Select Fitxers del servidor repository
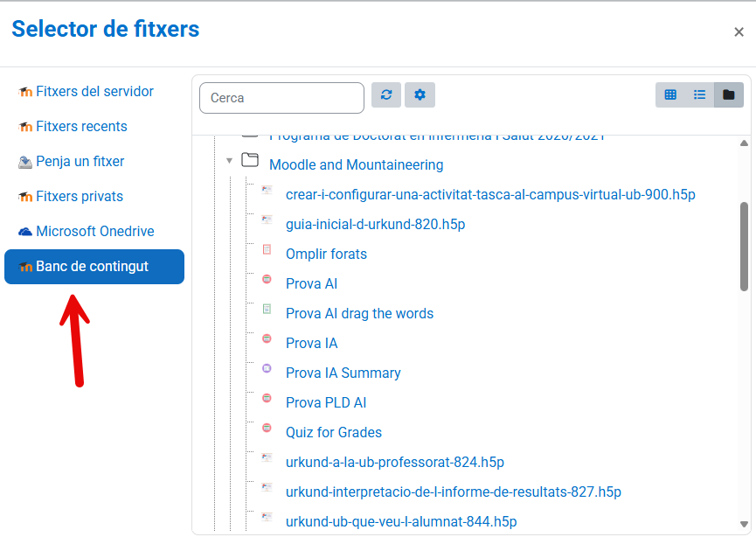The height and width of the screenshot is (537, 756). [x=94, y=92]
